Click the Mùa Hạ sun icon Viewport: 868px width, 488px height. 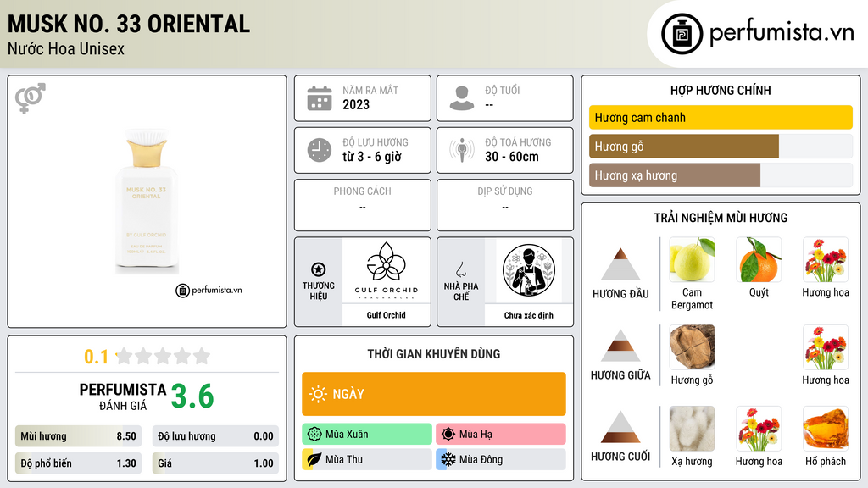448,435
